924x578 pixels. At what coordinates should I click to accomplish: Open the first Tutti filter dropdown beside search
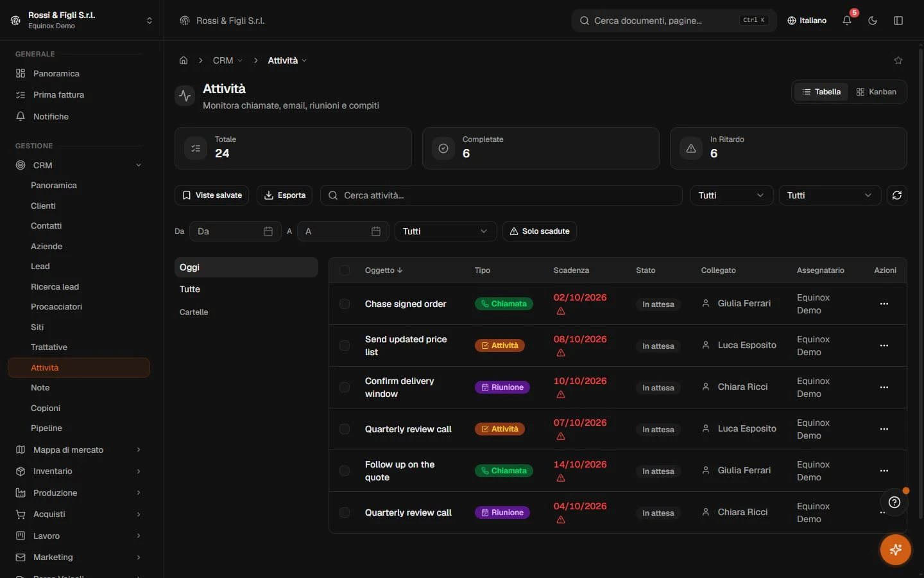[732, 195]
